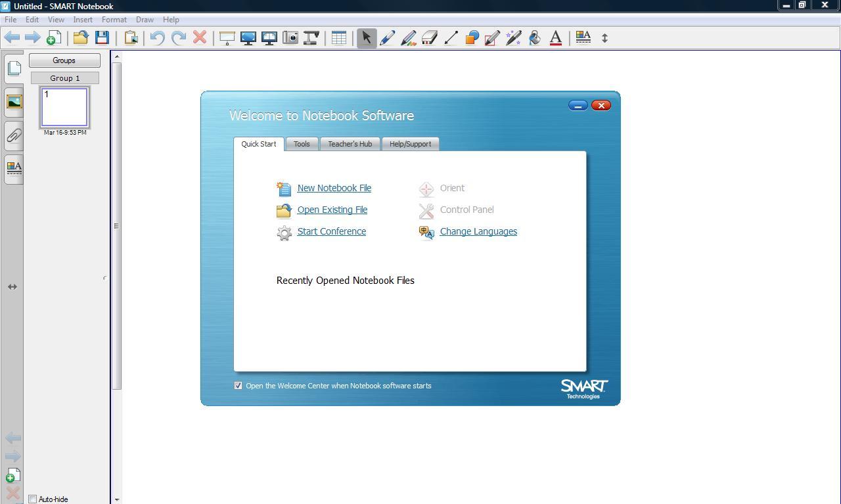Viewport: 841px width, 504px height.
Task: Click the Paste clipboard icon
Action: click(x=131, y=37)
